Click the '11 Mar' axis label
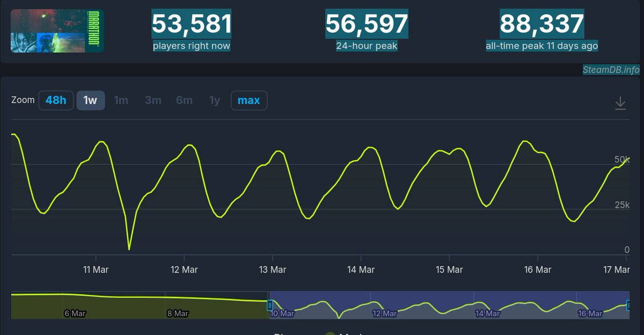The image size is (644, 335). 96,270
